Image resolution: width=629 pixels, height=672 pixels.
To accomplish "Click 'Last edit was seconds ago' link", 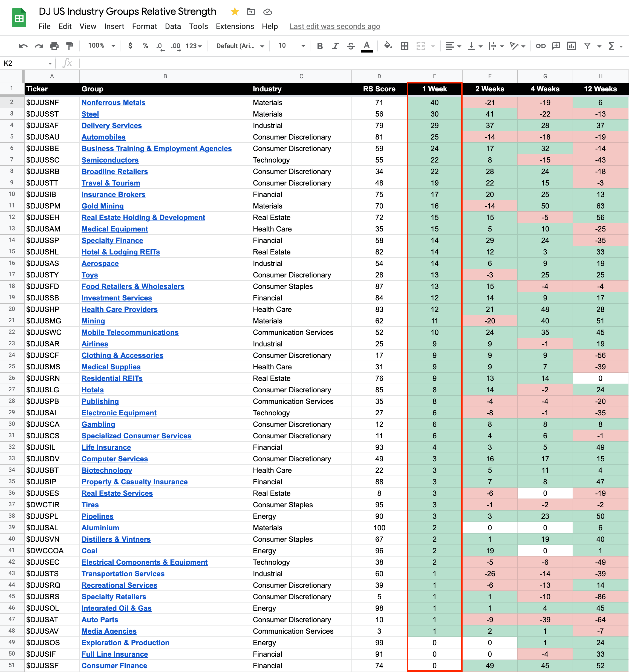I will click(334, 26).
